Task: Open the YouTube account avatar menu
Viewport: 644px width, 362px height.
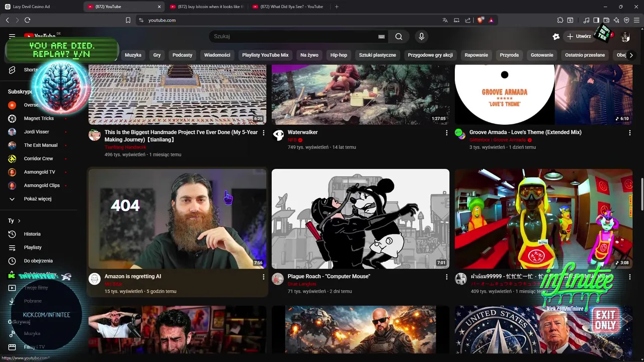Action: (625, 36)
